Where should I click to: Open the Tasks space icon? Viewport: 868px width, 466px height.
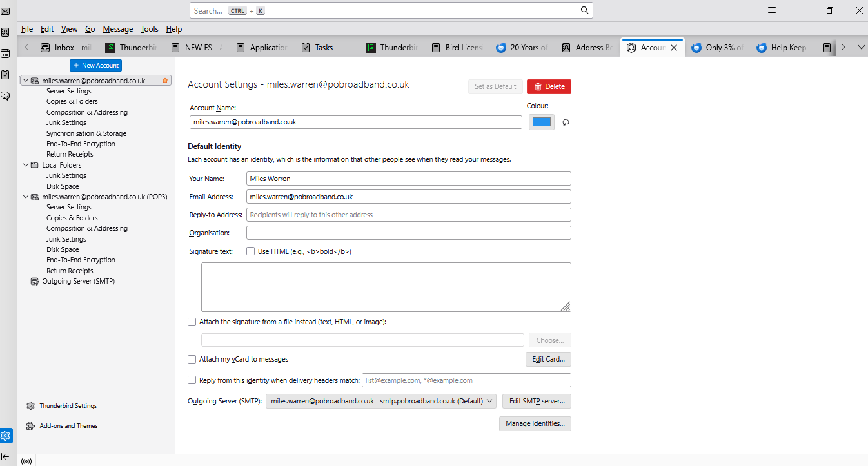5,75
